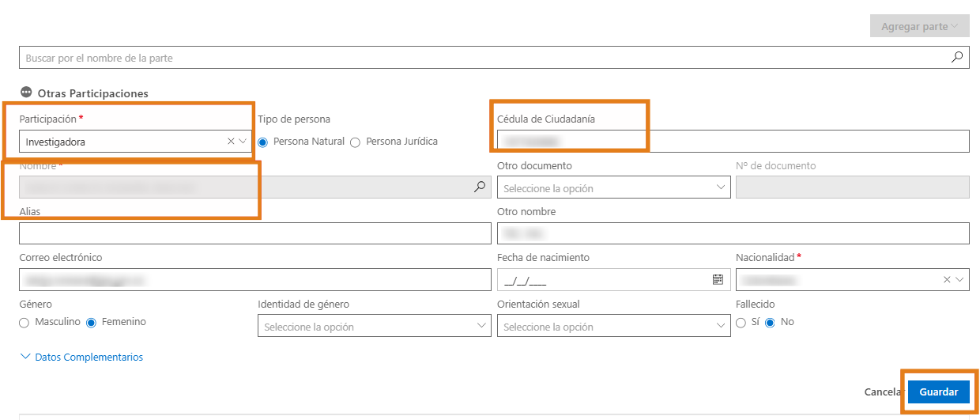Click the Agregar parte dropdown button

coord(918,26)
